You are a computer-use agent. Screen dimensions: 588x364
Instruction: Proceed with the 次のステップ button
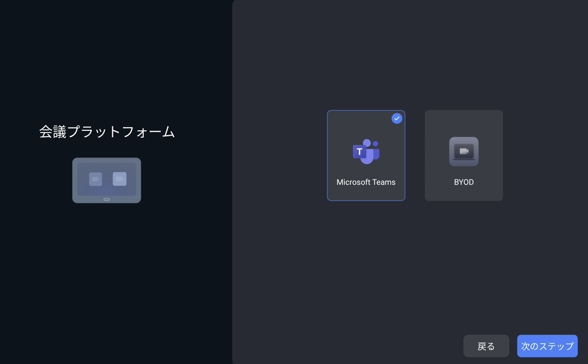click(548, 346)
